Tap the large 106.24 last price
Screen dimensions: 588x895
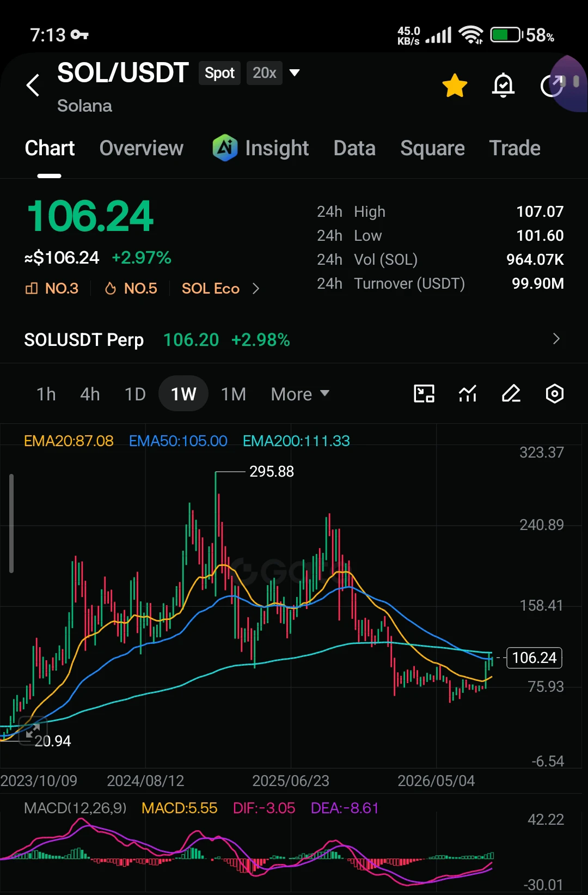(x=90, y=216)
